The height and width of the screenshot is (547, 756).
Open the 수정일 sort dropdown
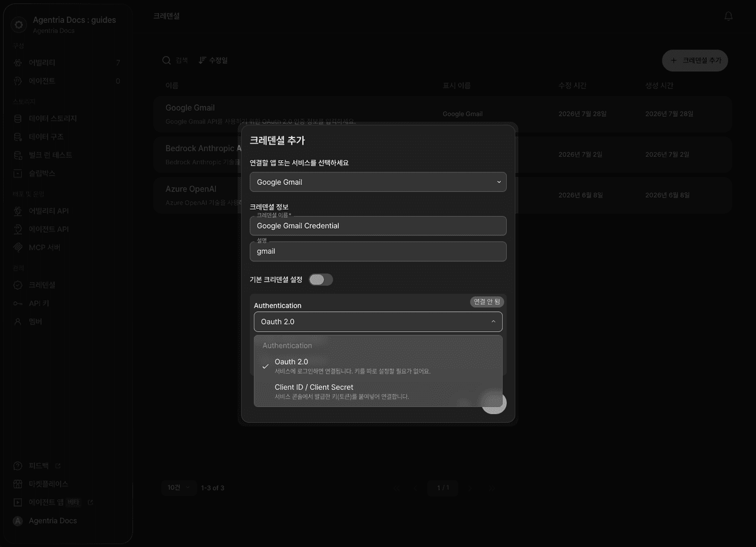tap(213, 60)
